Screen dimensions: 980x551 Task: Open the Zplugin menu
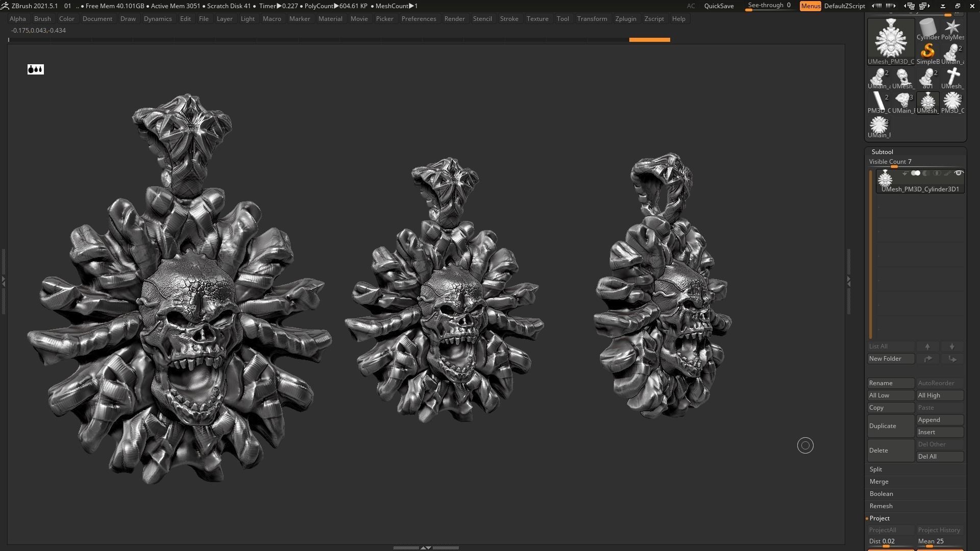[626, 19]
